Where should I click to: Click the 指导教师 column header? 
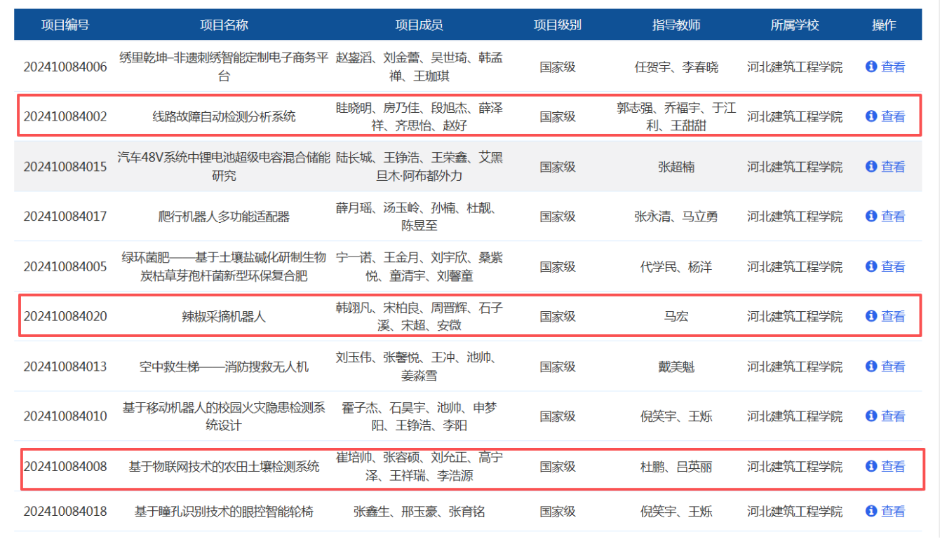[676, 25]
